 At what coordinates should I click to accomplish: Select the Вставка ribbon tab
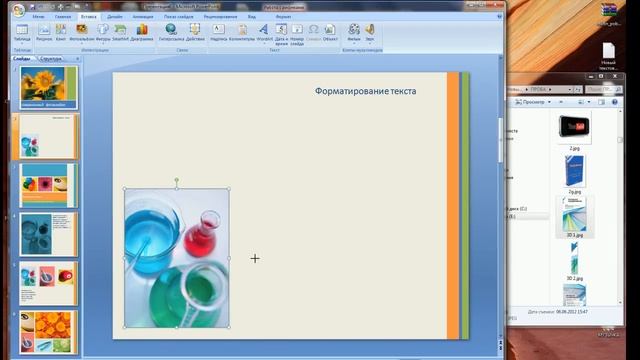click(x=89, y=17)
